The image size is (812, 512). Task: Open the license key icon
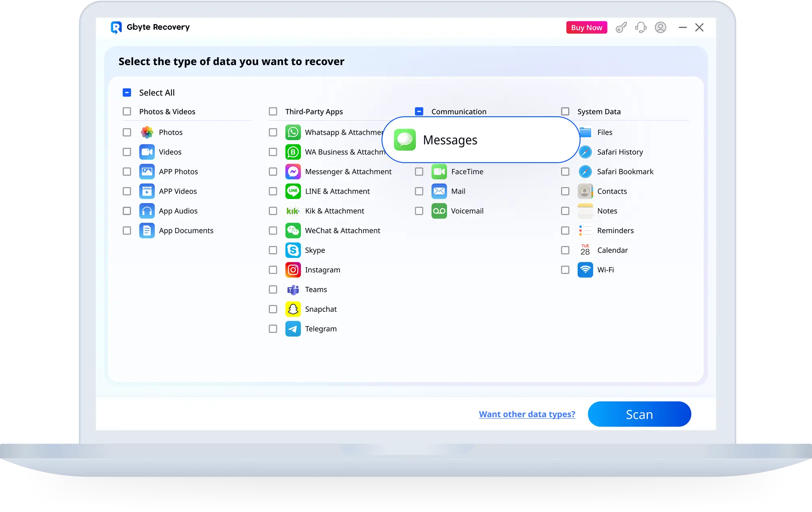(621, 27)
